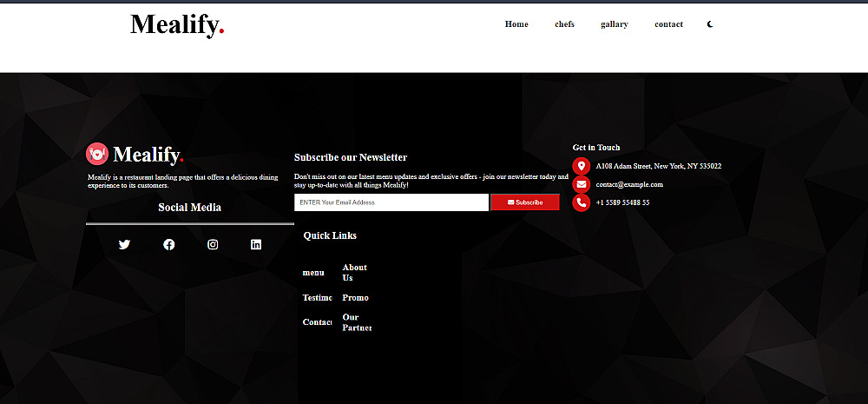Open the Contact quick link in footer
This screenshot has width=868, height=404.
[x=317, y=322]
